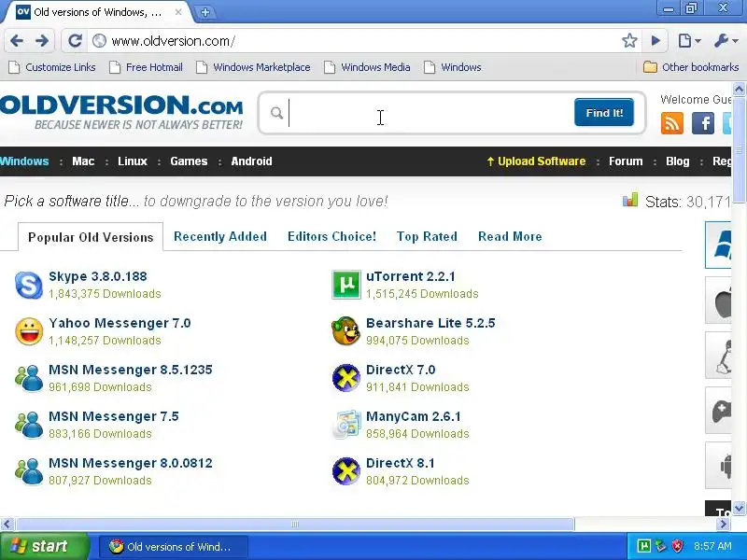The image size is (747, 560).
Task: Click the browser Forward arrow
Action: [x=42, y=41]
